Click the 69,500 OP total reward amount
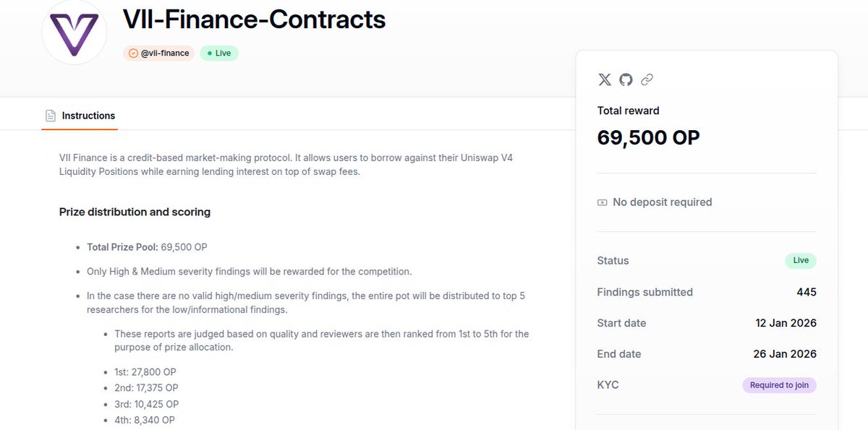868x430 pixels. coord(648,137)
